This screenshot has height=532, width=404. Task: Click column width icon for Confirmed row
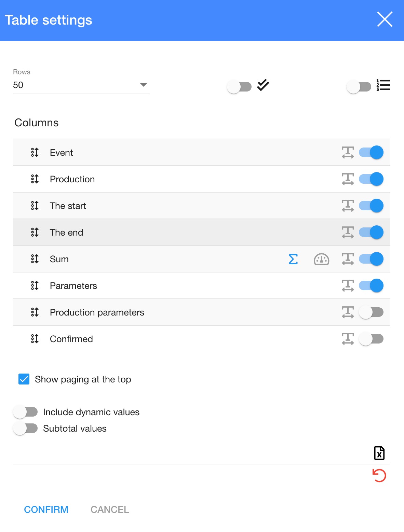(348, 339)
